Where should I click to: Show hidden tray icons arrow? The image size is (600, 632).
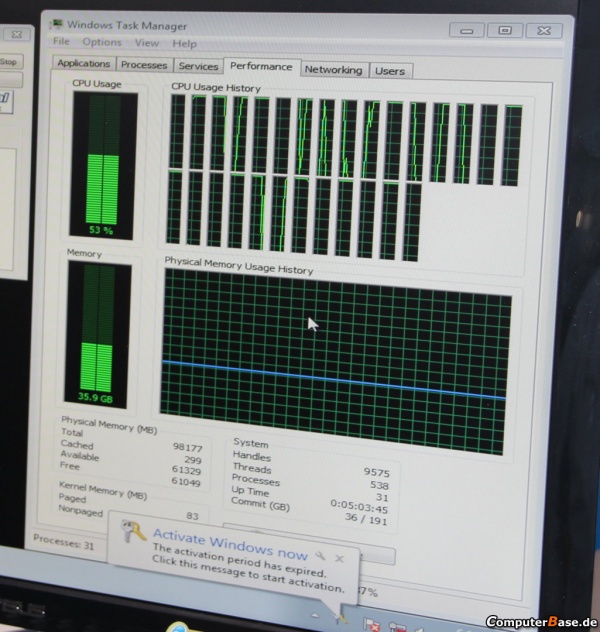pos(316,615)
